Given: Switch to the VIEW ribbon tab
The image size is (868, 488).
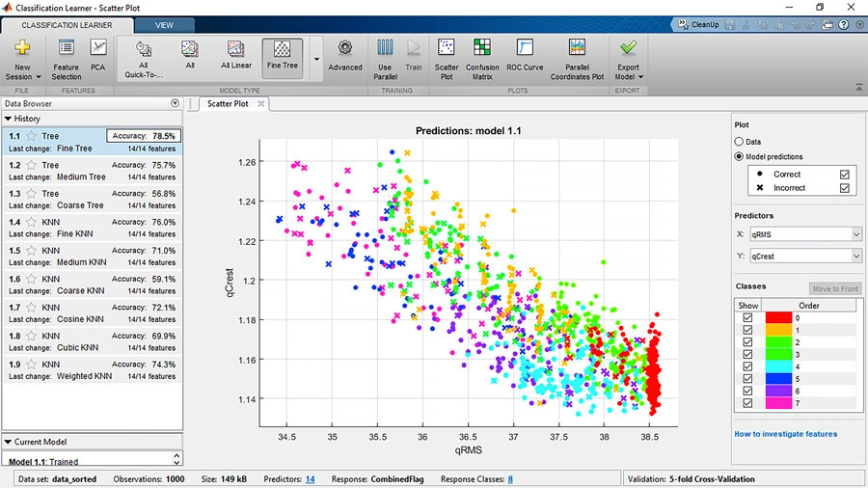Looking at the screenshot, I should (165, 24).
